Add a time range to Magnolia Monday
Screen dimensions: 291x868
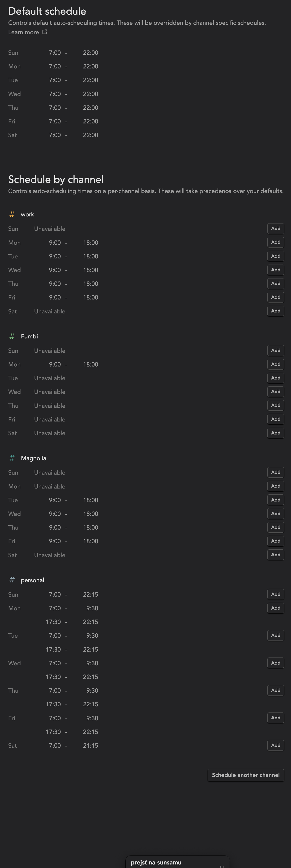tap(275, 486)
